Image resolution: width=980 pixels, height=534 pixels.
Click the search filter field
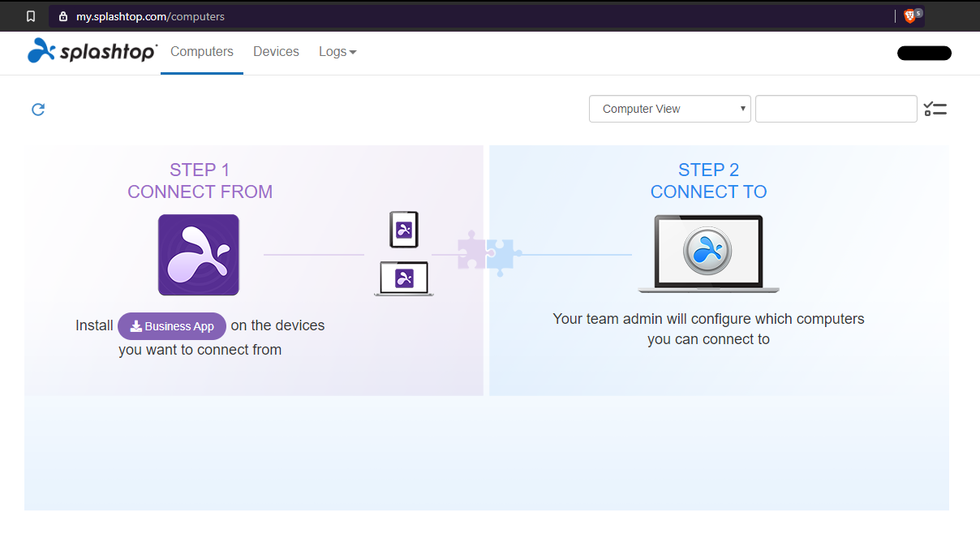pyautogui.click(x=836, y=108)
